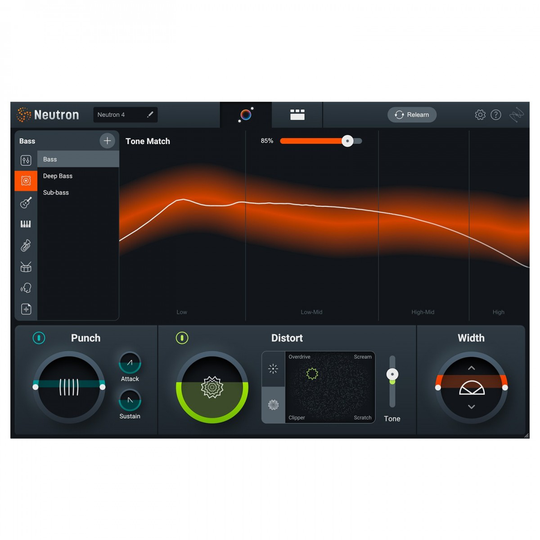
Task: Switch to the detailed modules view tab
Action: click(297, 115)
